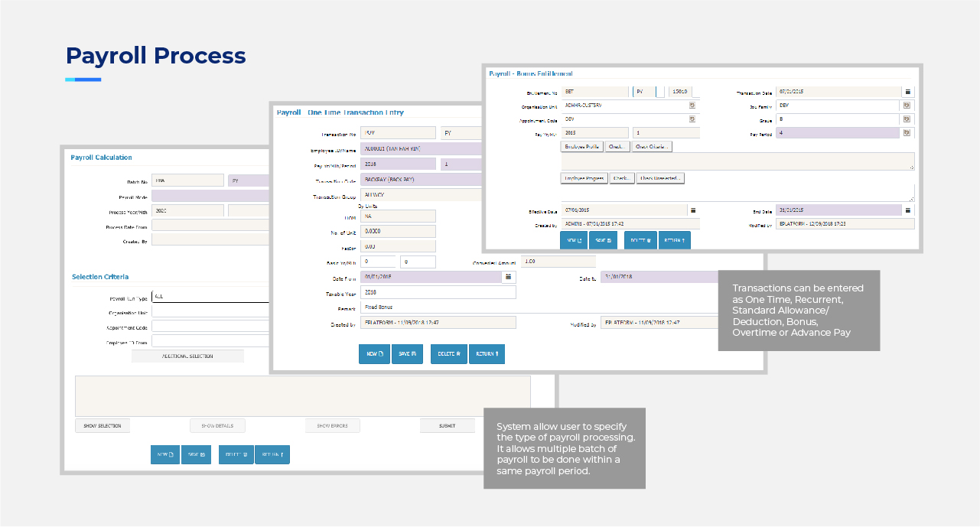Viewport: 980px width, 527px height.
Task: Click the Grade field lookup icon
Action: [908, 119]
